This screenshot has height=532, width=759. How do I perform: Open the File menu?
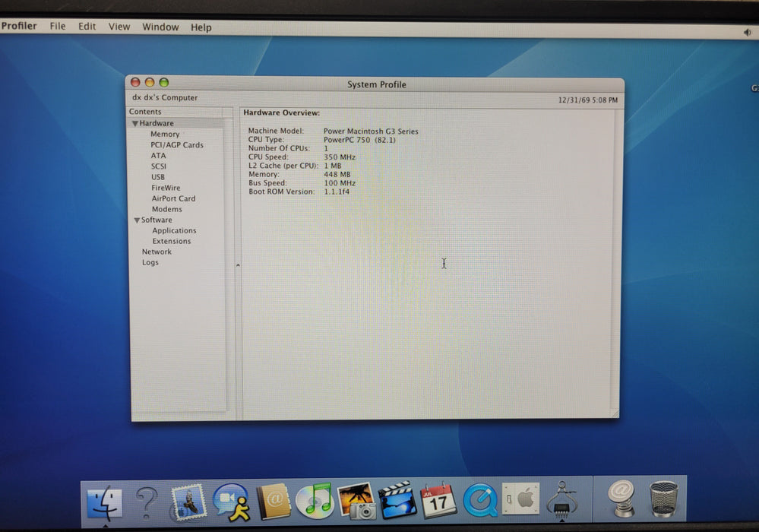(x=58, y=26)
